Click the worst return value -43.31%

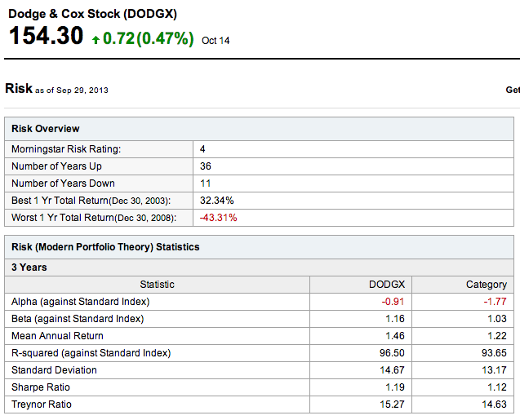218,218
